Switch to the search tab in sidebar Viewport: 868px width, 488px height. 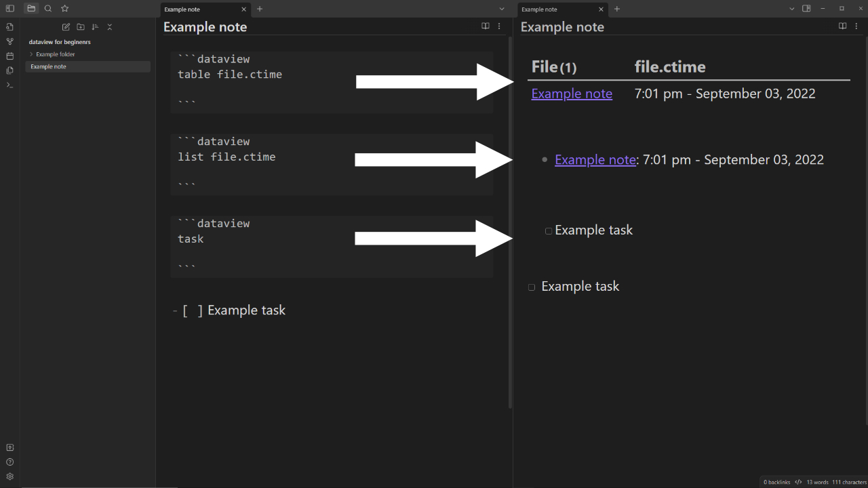[47, 8]
